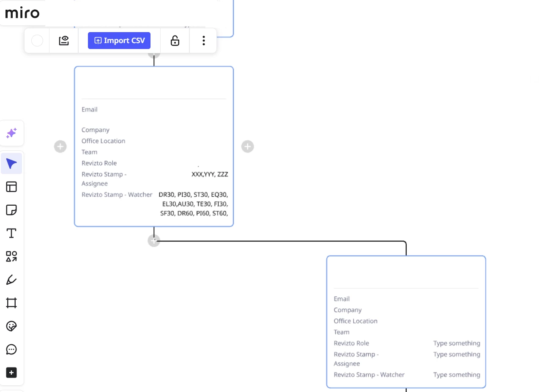Select the Pen drawing tool
539x392 pixels.
click(11, 280)
